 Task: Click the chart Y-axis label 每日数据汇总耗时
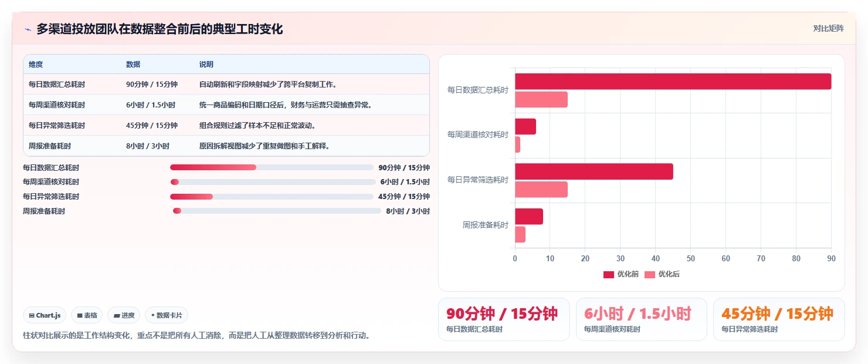pyautogui.click(x=478, y=90)
